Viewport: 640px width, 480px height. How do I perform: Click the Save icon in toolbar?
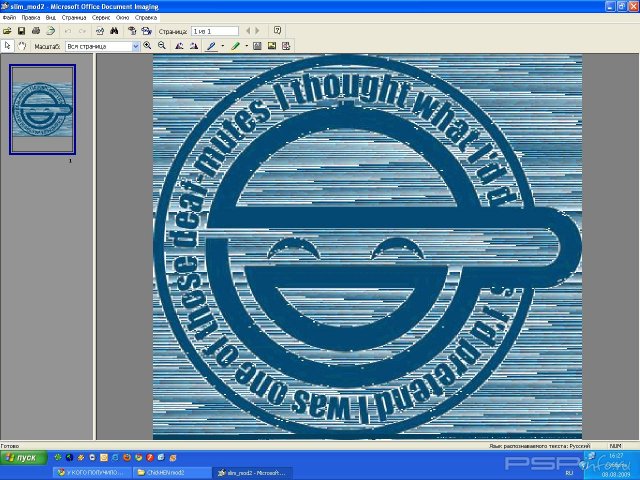(x=21, y=31)
